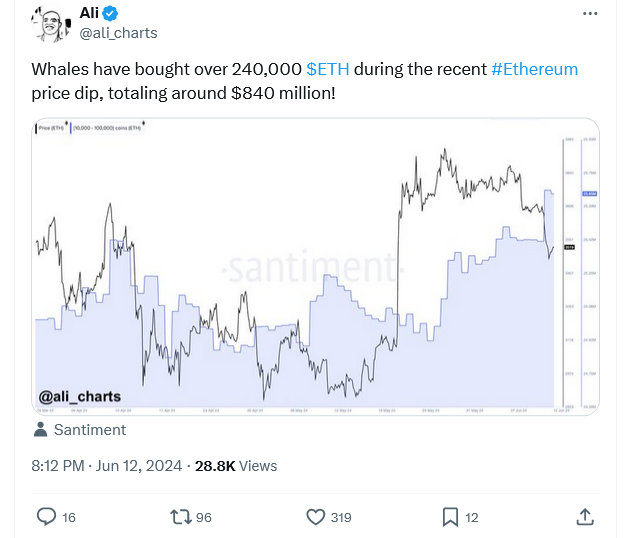628x538 pixels.
Task: Click the share upload icon
Action: pos(585,517)
